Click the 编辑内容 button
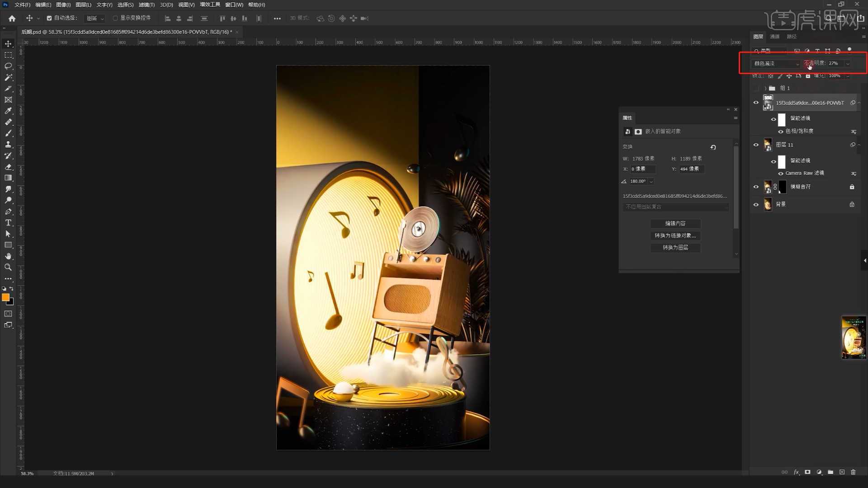This screenshot has height=488, width=868. (675, 224)
